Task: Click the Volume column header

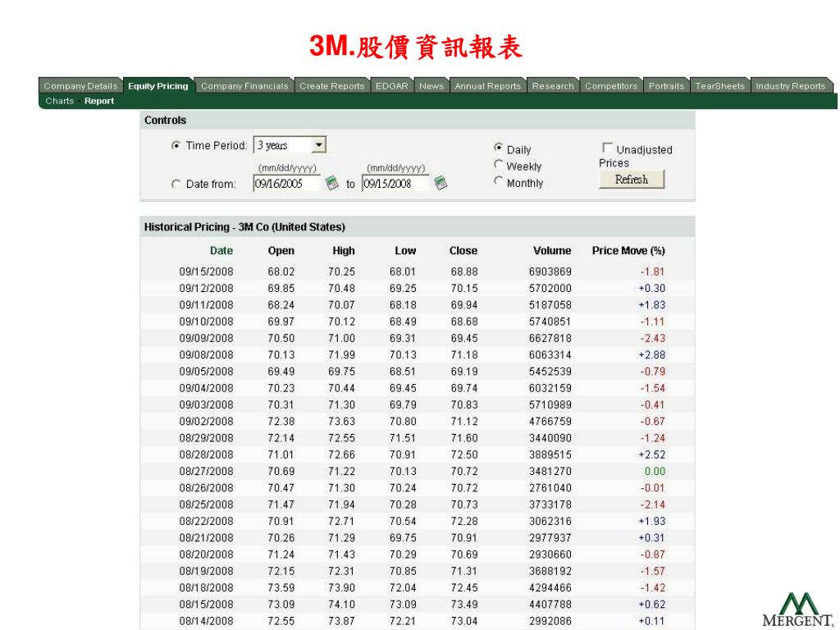Action: coord(552,250)
